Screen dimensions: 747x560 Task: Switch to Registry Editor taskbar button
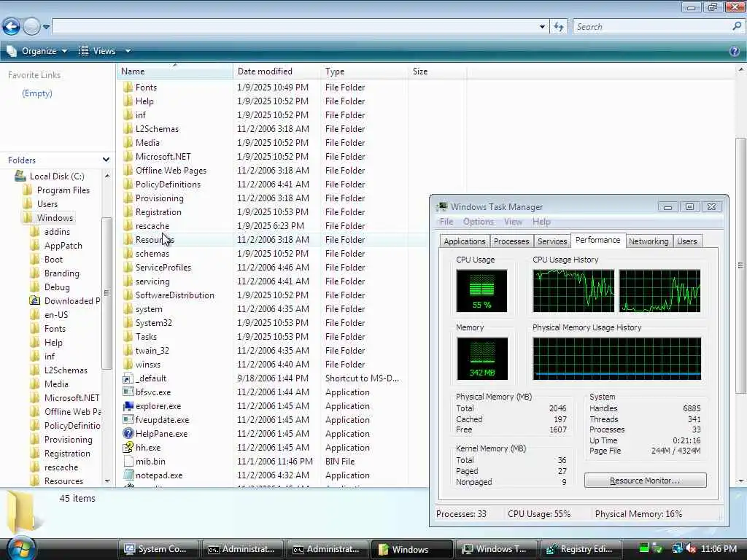(581, 549)
